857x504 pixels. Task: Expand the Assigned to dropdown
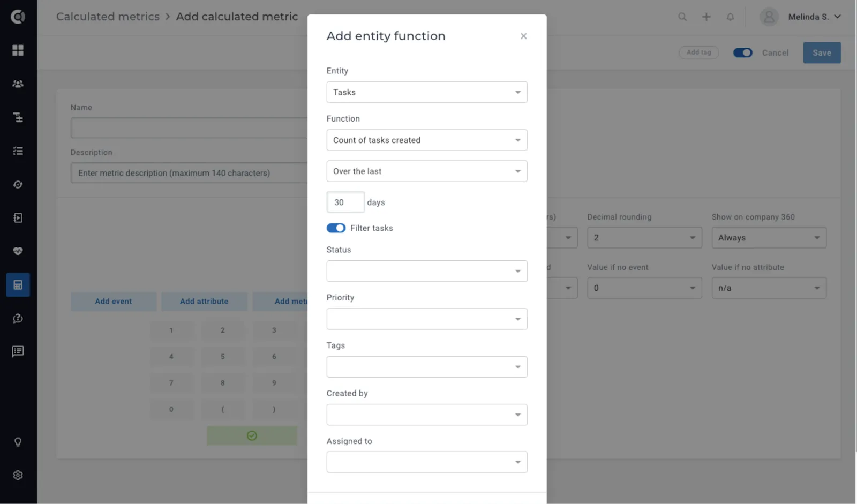point(427,462)
